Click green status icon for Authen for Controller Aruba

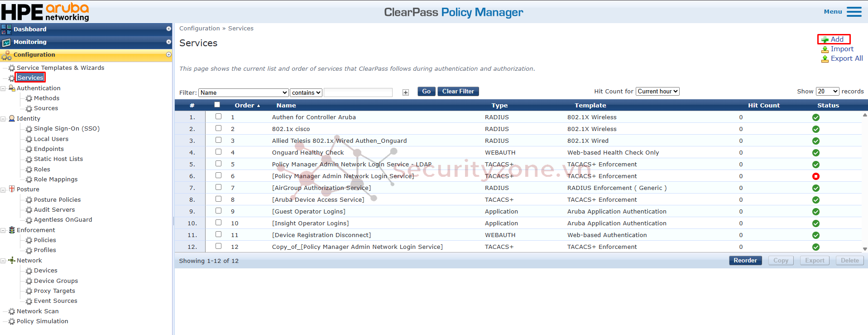click(x=815, y=117)
